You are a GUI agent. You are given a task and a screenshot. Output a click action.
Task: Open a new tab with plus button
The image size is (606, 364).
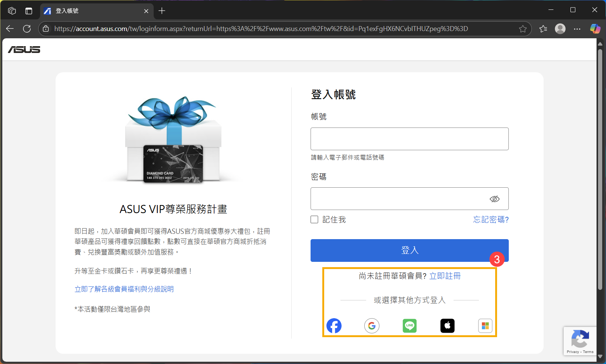pyautogui.click(x=162, y=11)
